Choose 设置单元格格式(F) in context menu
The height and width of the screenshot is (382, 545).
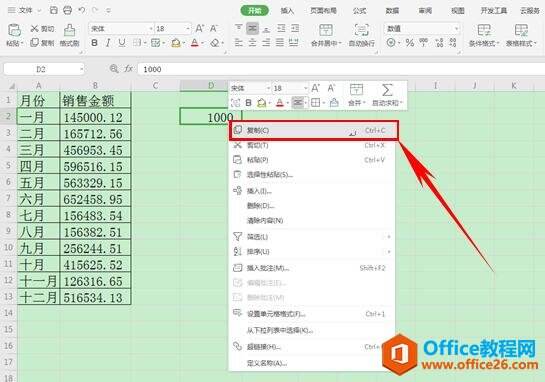tap(312, 314)
